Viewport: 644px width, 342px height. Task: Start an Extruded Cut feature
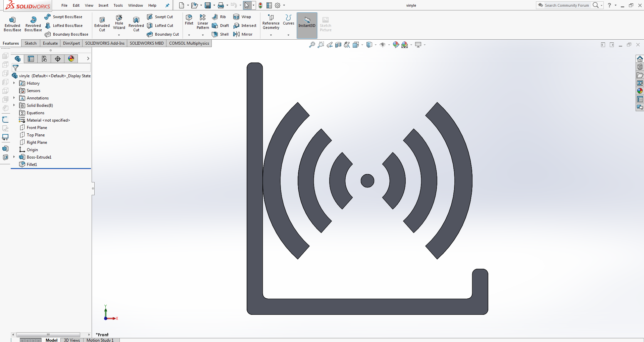(102, 24)
